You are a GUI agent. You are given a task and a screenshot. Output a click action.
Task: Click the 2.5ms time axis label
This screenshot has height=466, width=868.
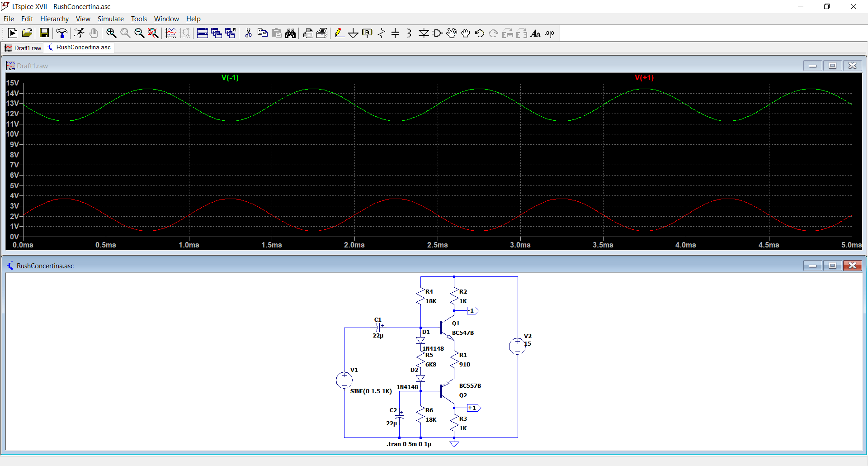437,245
